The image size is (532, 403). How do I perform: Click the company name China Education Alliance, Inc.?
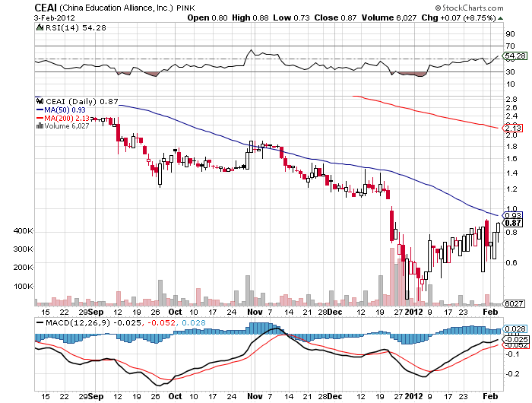point(116,8)
